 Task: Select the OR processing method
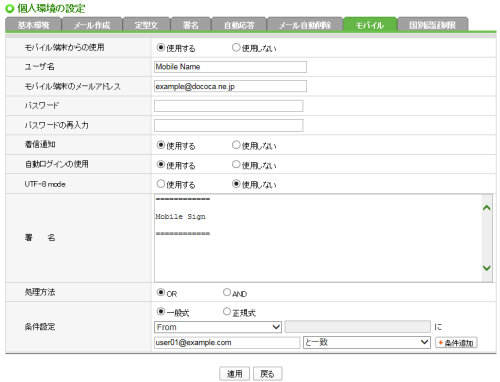click(x=161, y=293)
